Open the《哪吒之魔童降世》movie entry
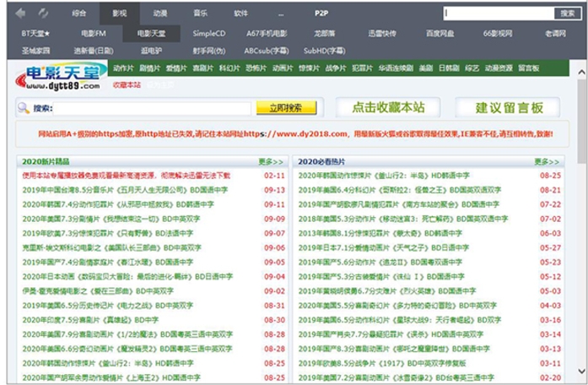The image size is (588, 385). [394, 349]
